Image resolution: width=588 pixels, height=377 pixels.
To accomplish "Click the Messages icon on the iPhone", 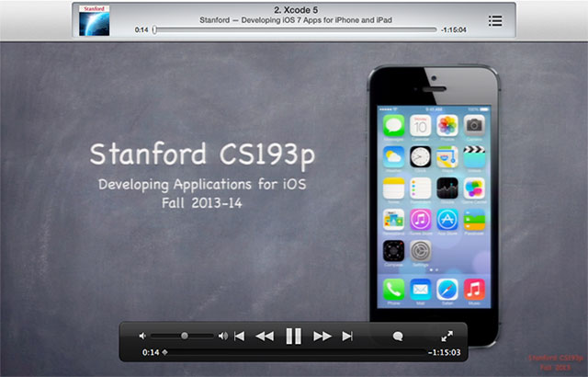I will pos(393,125).
